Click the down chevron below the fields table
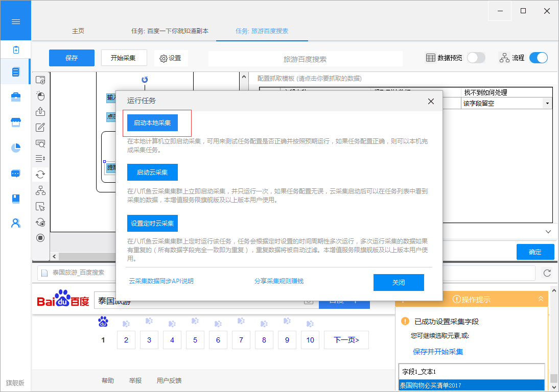Image resolution: width=559 pixels, height=392 pixels. pyautogui.click(x=548, y=232)
